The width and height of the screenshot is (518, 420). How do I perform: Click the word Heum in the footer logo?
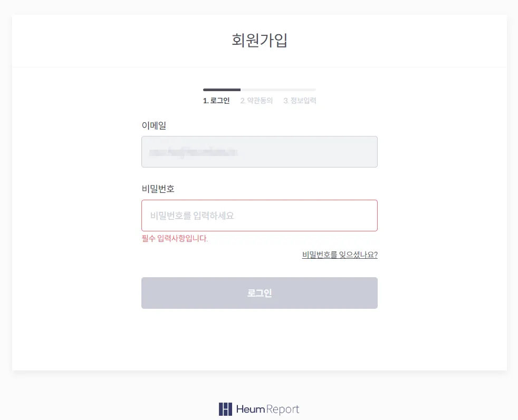tap(251, 409)
